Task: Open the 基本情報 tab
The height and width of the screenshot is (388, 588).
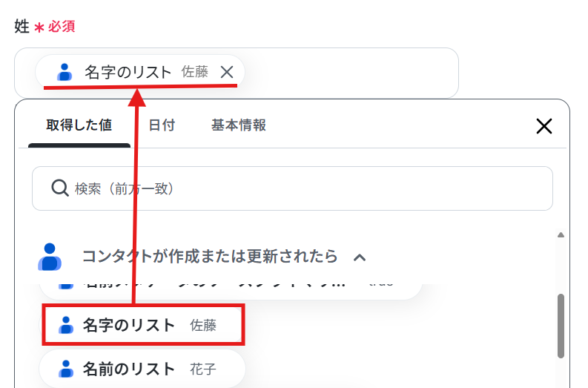Action: (x=239, y=125)
